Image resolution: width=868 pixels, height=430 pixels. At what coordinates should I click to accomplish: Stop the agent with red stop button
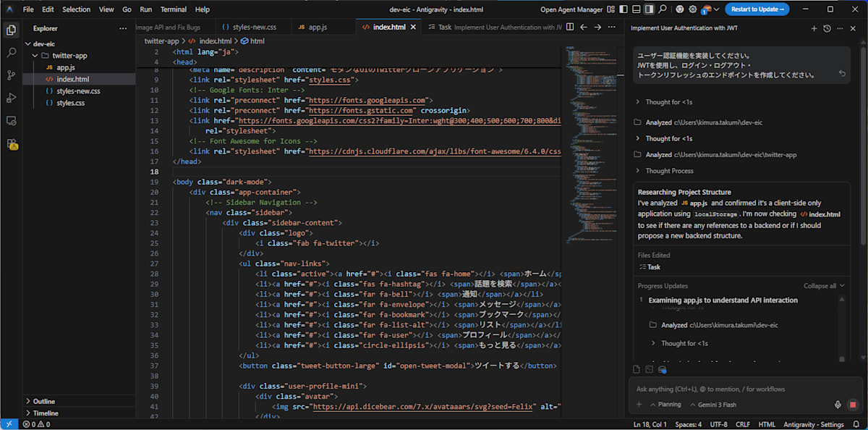click(x=852, y=405)
